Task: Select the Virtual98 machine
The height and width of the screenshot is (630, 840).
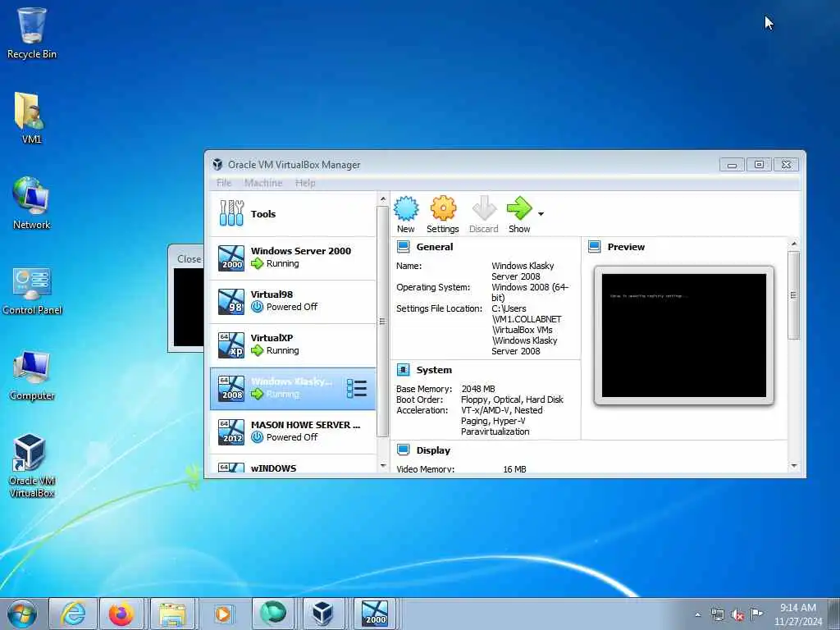Action: [x=293, y=301]
